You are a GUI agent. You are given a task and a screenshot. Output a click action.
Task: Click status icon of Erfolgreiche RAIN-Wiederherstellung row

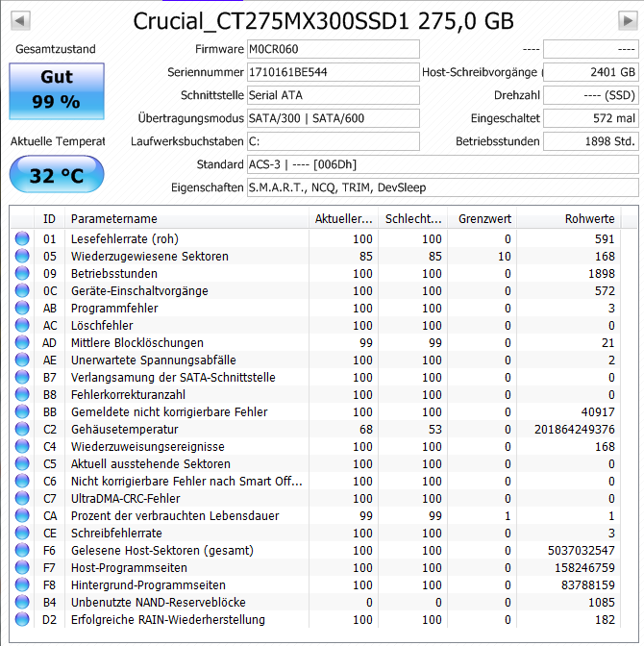click(22, 619)
